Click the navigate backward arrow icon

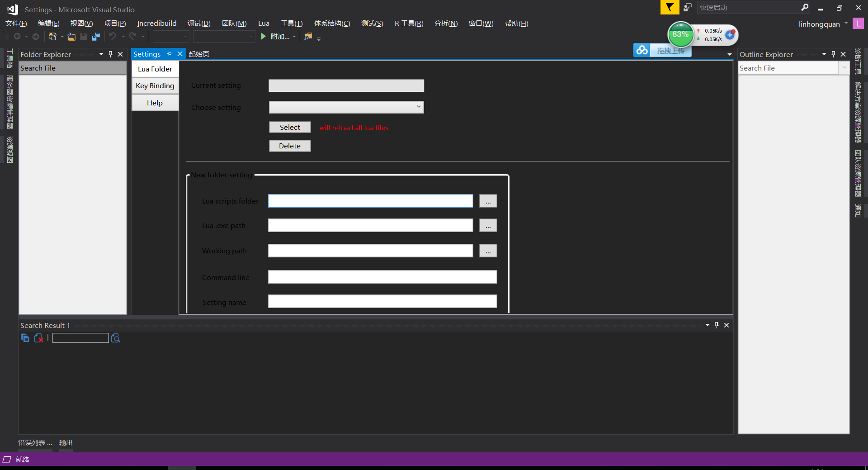[17, 37]
